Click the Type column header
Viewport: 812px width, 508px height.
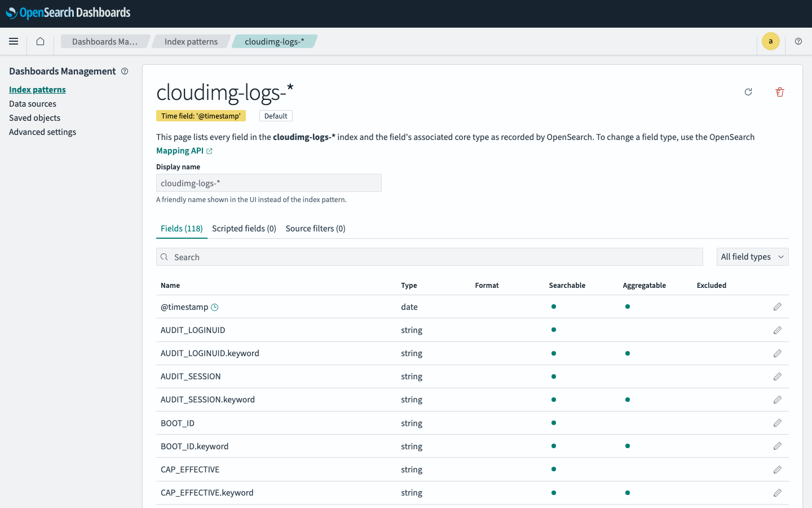(409, 286)
